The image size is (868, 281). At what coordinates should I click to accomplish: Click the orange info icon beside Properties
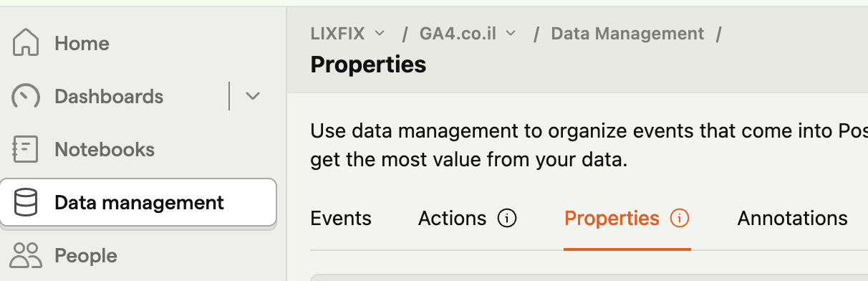point(679,219)
